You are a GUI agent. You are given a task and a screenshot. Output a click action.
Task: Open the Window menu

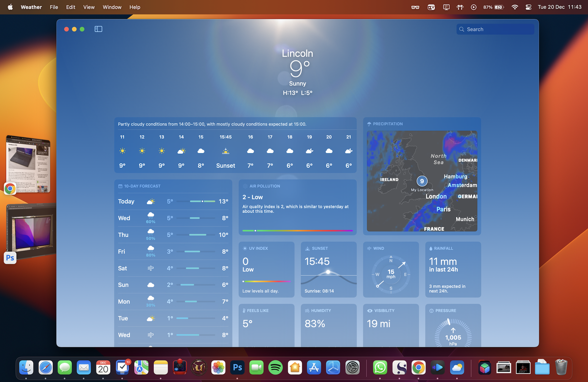pyautogui.click(x=112, y=7)
